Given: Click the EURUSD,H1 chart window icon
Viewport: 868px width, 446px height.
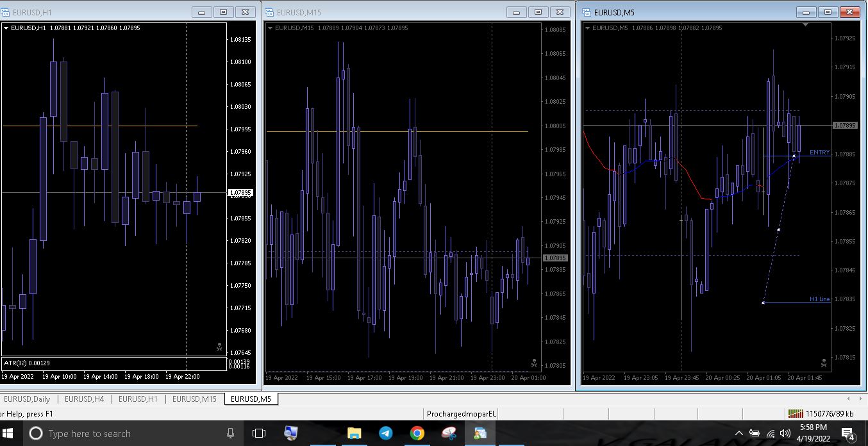Looking at the screenshot, I should [x=5, y=12].
